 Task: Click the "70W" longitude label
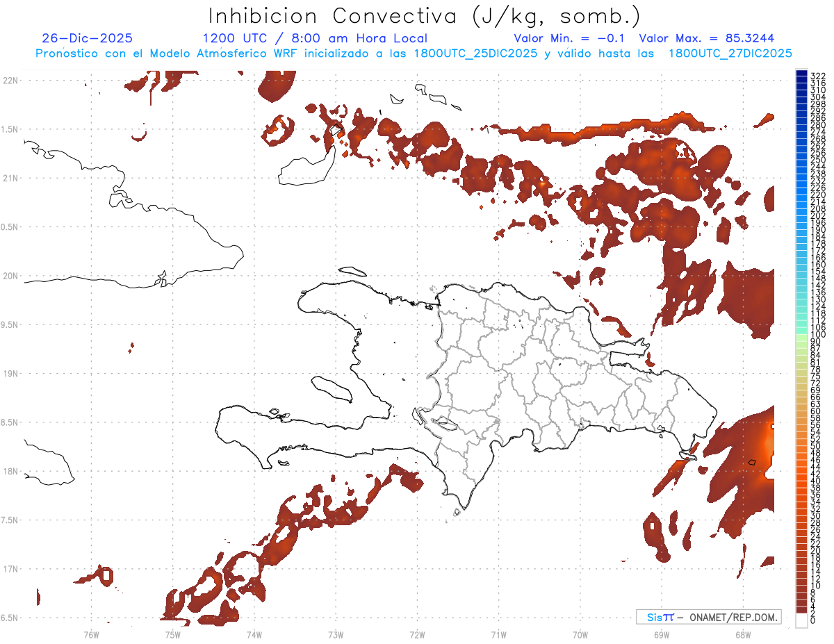click(580, 634)
